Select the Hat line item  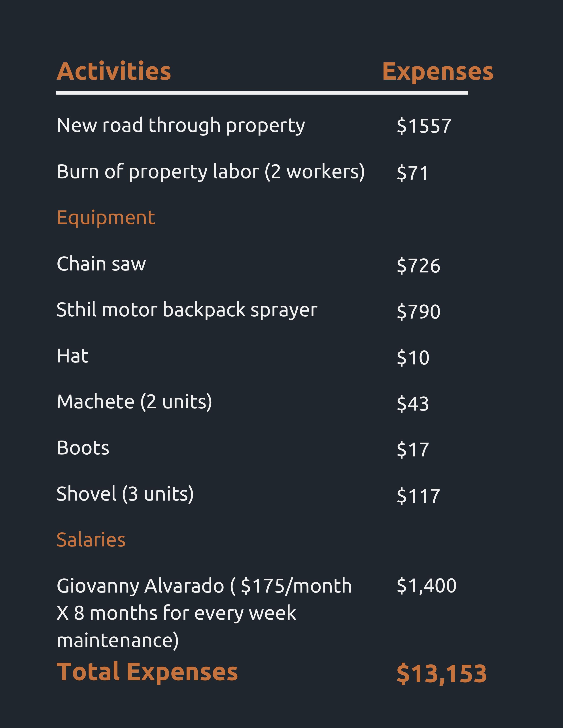73,356
